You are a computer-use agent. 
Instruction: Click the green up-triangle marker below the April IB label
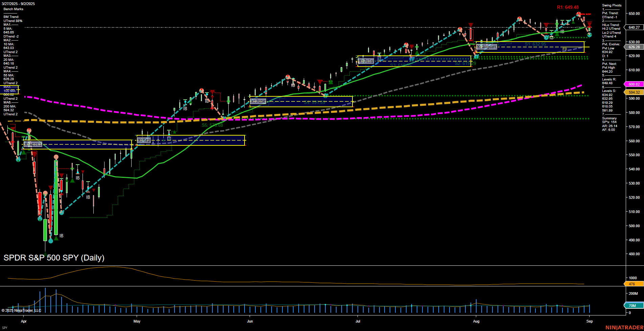[x=56, y=238]
